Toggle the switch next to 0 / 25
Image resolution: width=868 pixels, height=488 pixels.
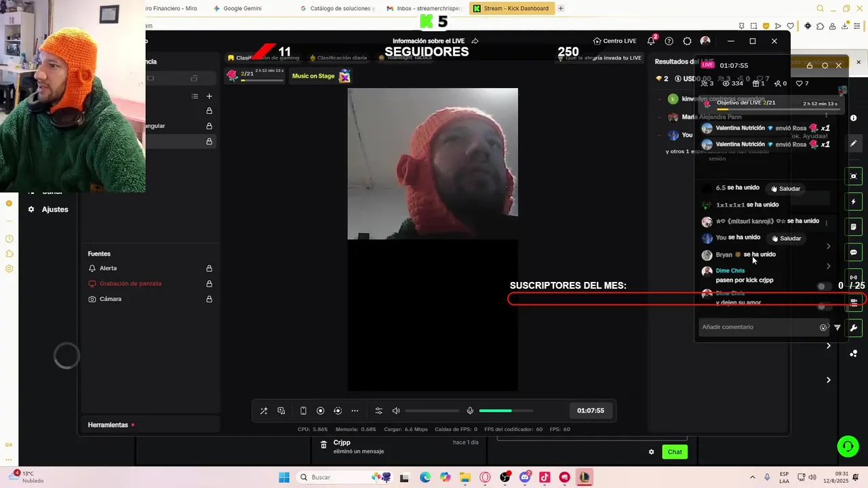824,287
